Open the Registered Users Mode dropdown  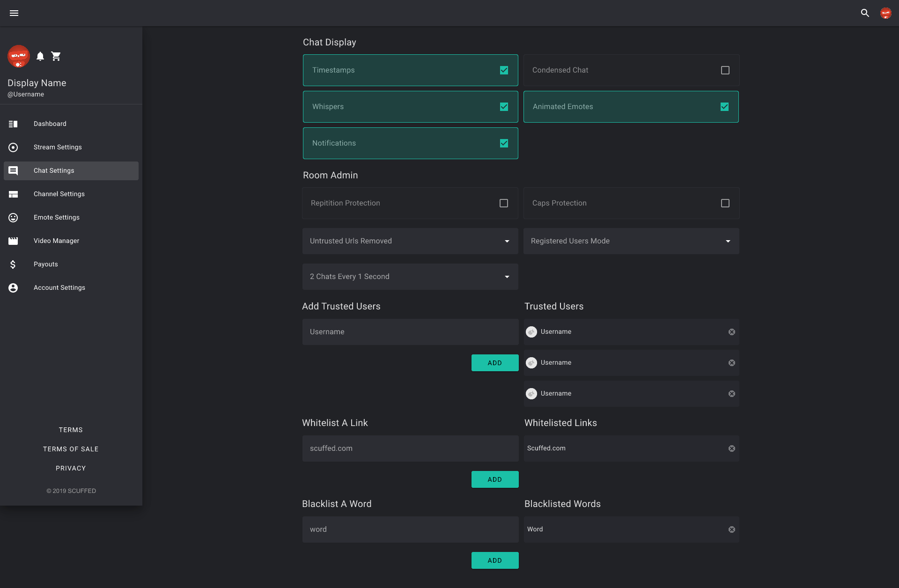tap(631, 241)
